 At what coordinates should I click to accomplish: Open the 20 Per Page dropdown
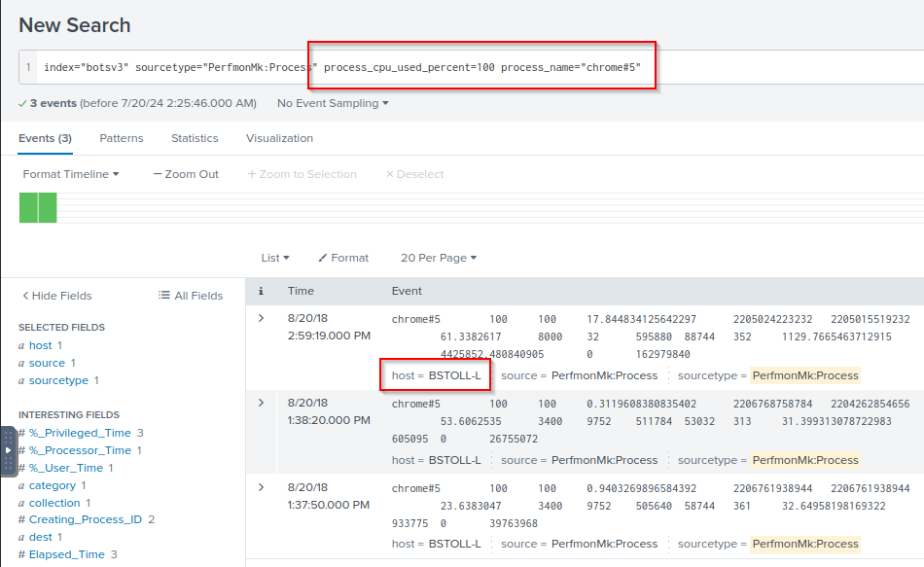[x=439, y=258]
